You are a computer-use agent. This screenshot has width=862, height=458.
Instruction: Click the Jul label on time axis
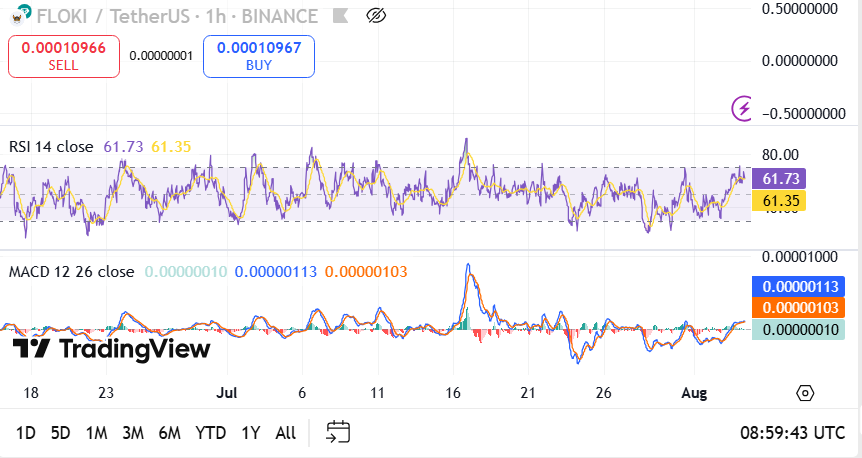226,393
